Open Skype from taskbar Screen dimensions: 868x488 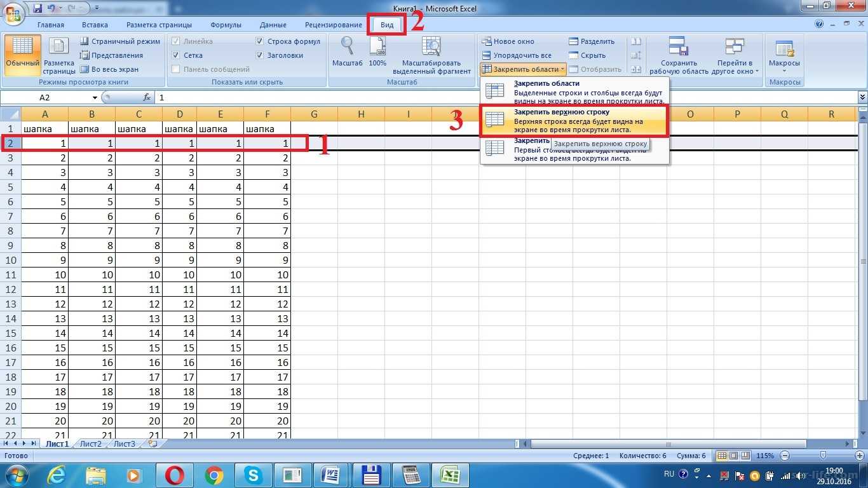click(253, 475)
